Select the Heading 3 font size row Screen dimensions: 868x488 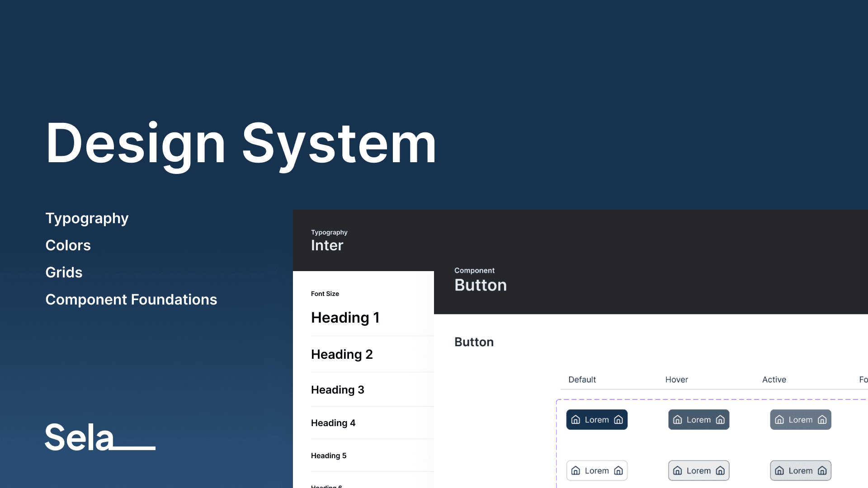[373, 389]
